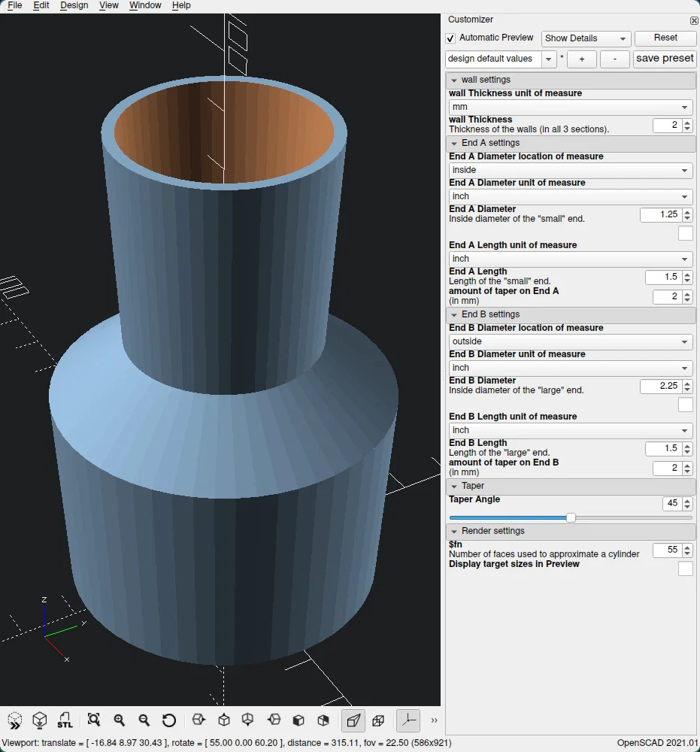This screenshot has width=700, height=752.
Task: Click the Reset button in Customizer
Action: tap(665, 38)
